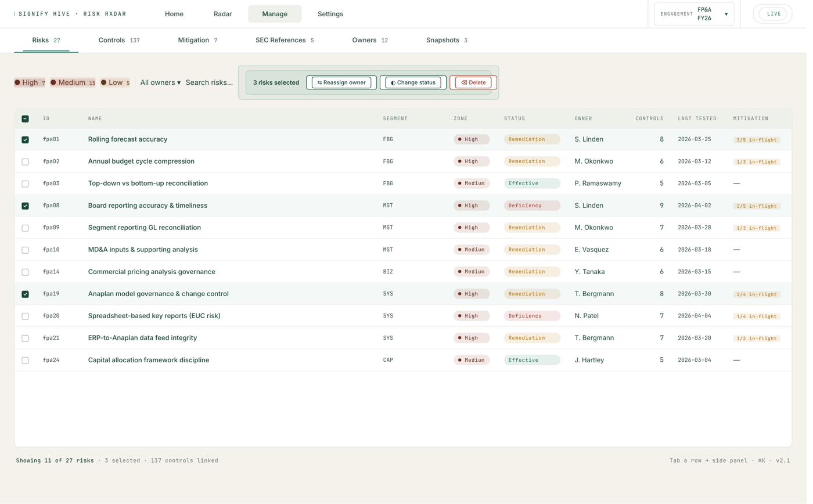Image resolution: width=813 pixels, height=504 pixels.
Task: Open the Mitigation tab
Action: pos(199,40)
